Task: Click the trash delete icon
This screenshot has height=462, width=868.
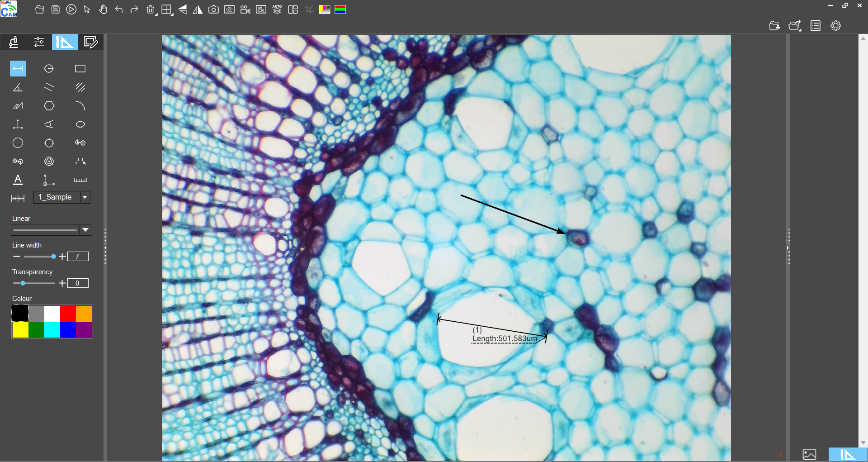Action: tap(151, 10)
